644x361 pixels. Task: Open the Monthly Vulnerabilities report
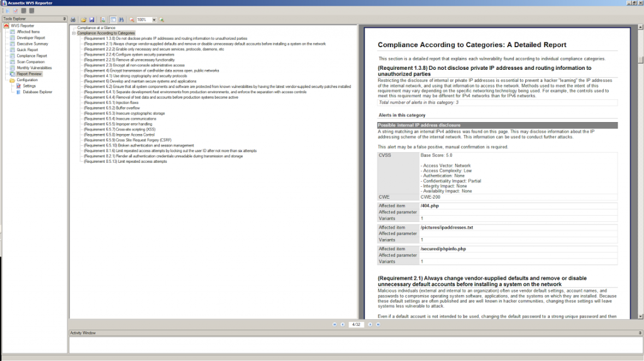click(x=34, y=68)
